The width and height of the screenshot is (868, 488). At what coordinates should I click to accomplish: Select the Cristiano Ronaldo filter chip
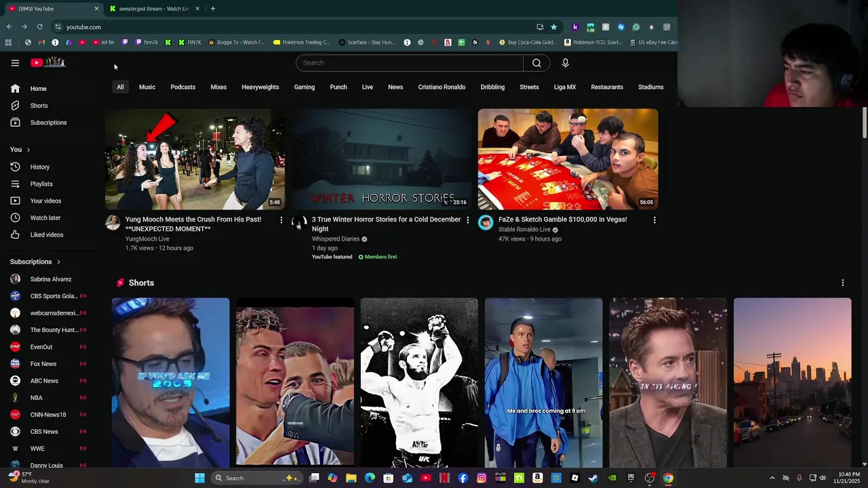[441, 87]
